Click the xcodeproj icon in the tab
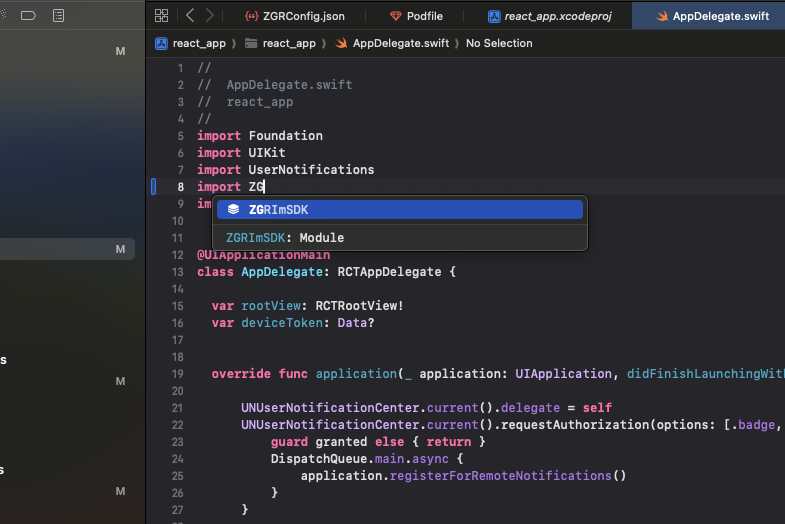The height and width of the screenshot is (524, 785). (x=494, y=16)
